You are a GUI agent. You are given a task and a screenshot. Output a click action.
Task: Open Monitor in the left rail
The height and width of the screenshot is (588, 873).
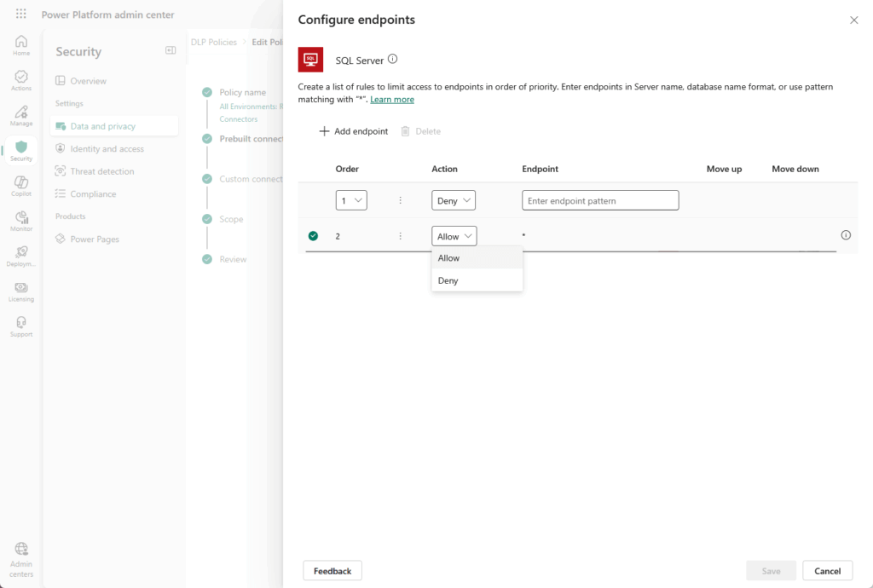(x=21, y=221)
